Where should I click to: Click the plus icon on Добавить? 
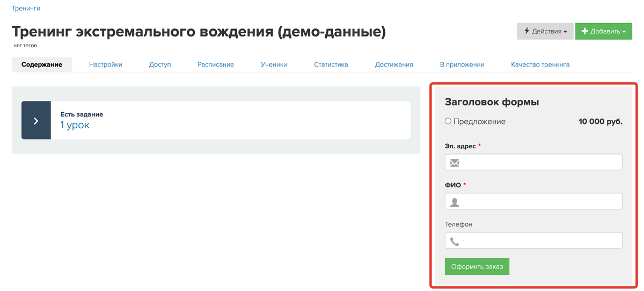click(584, 31)
